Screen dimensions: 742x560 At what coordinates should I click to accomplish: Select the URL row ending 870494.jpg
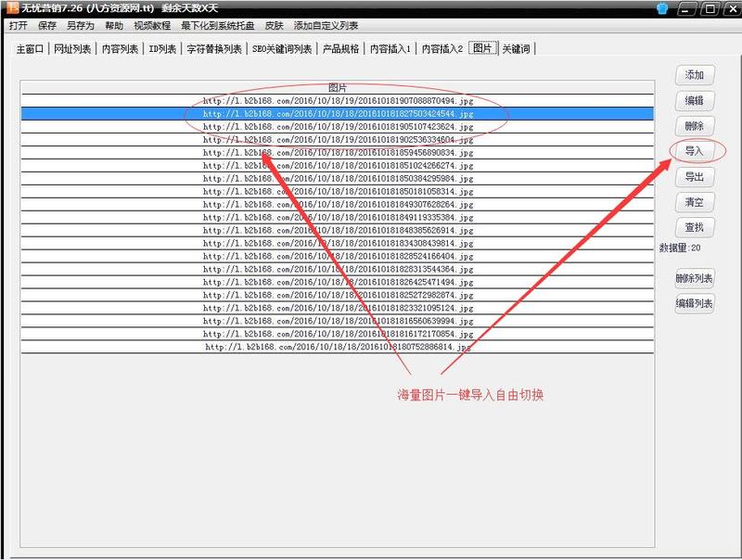(x=338, y=101)
